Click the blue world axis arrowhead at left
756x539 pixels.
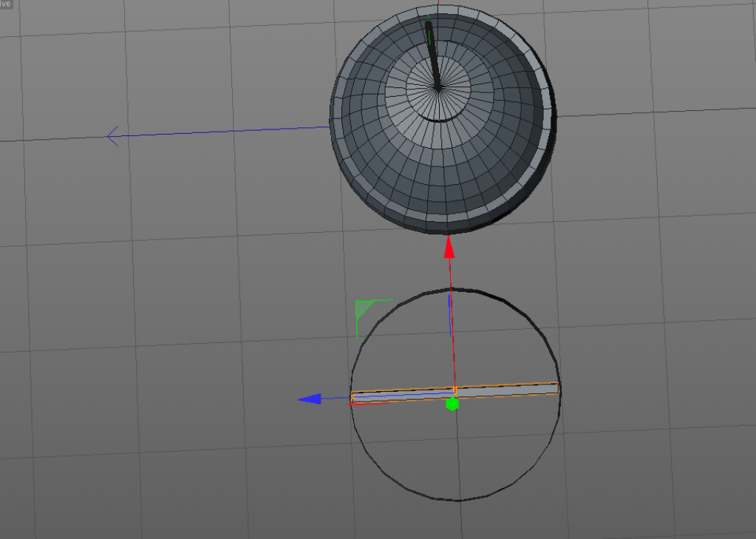click(113, 136)
